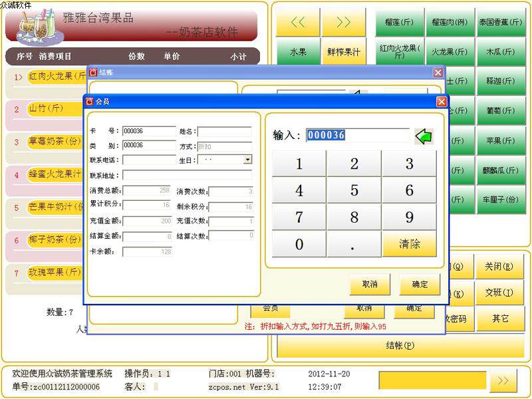Click the date 2012-11-20 in status bar
The width and height of the screenshot is (532, 399).
click(329, 374)
